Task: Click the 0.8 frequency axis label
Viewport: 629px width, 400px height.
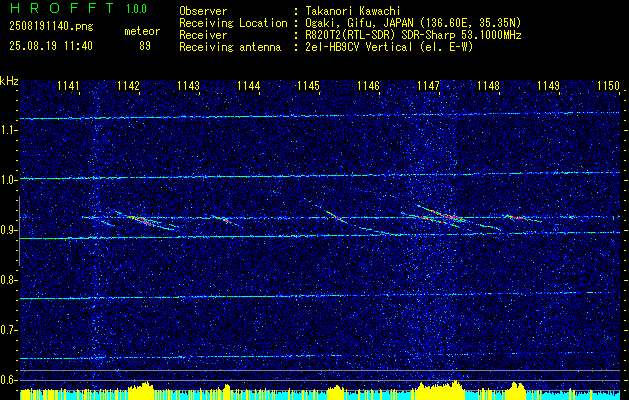Action: [x=7, y=280]
